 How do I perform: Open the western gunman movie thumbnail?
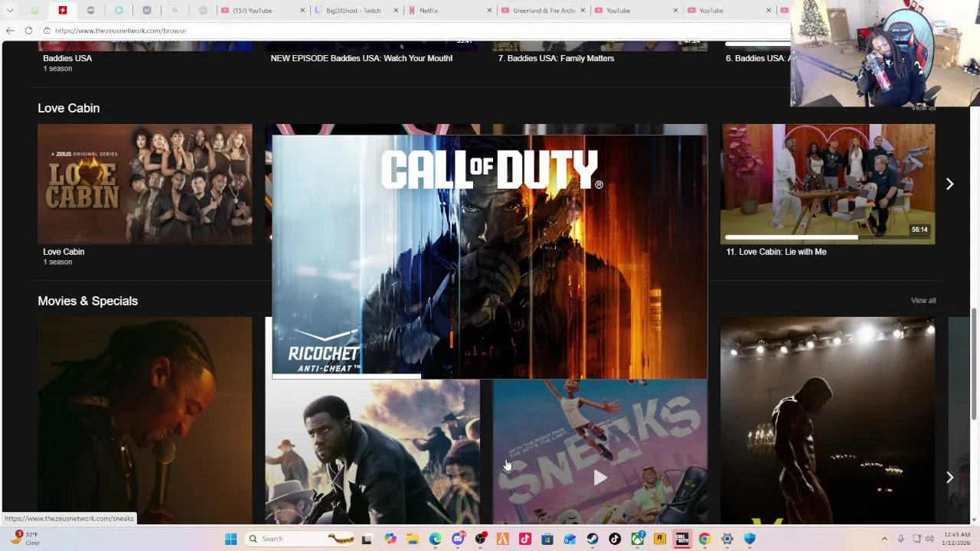(x=372, y=452)
